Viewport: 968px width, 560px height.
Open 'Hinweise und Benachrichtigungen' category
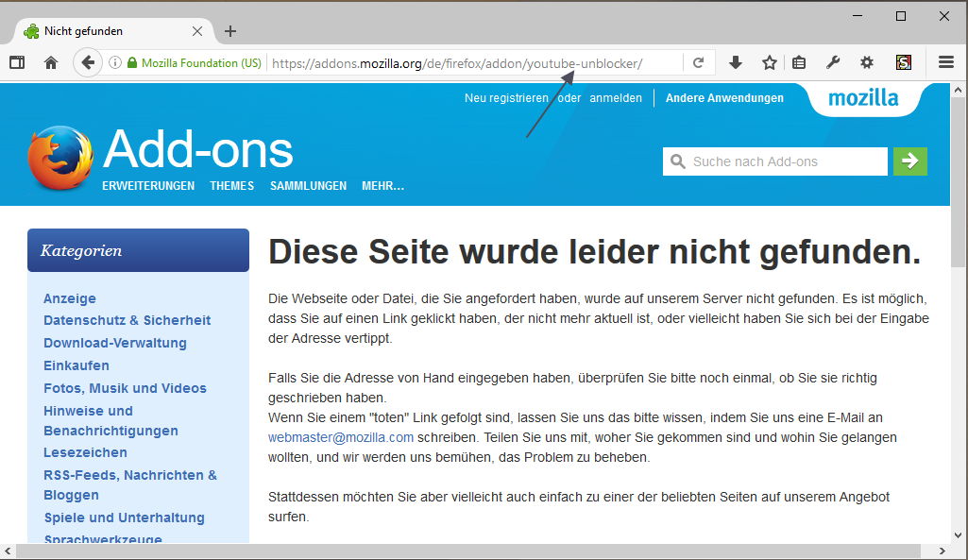110,421
